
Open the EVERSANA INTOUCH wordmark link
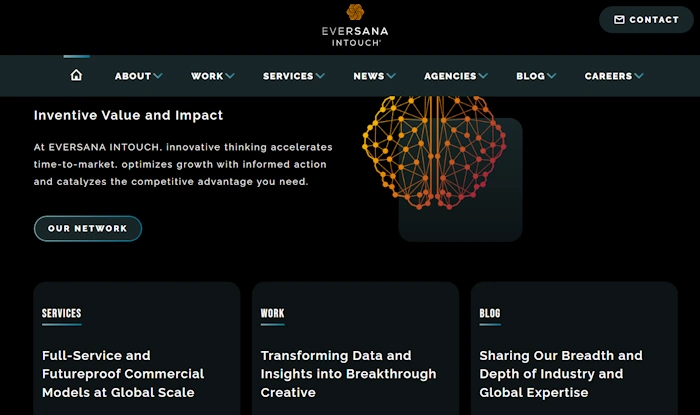pos(355,37)
